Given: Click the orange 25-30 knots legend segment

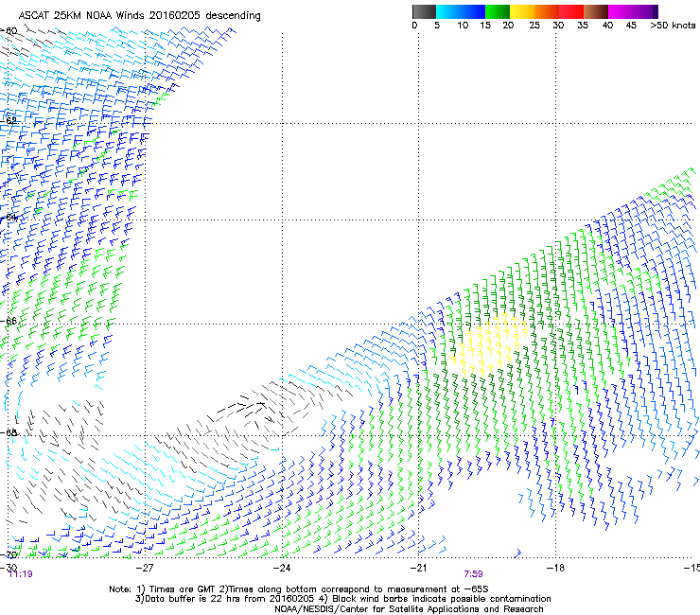Looking at the screenshot, I should point(547,11).
